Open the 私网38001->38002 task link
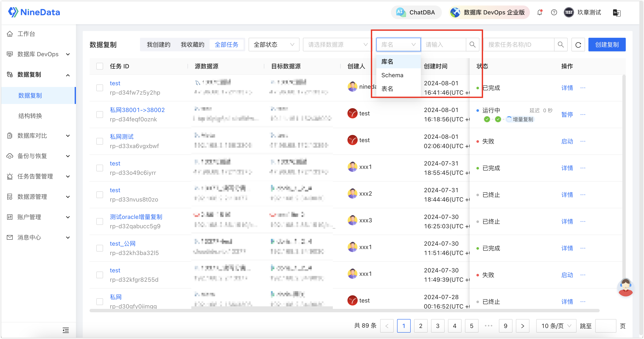The image size is (644, 339). 137,110
